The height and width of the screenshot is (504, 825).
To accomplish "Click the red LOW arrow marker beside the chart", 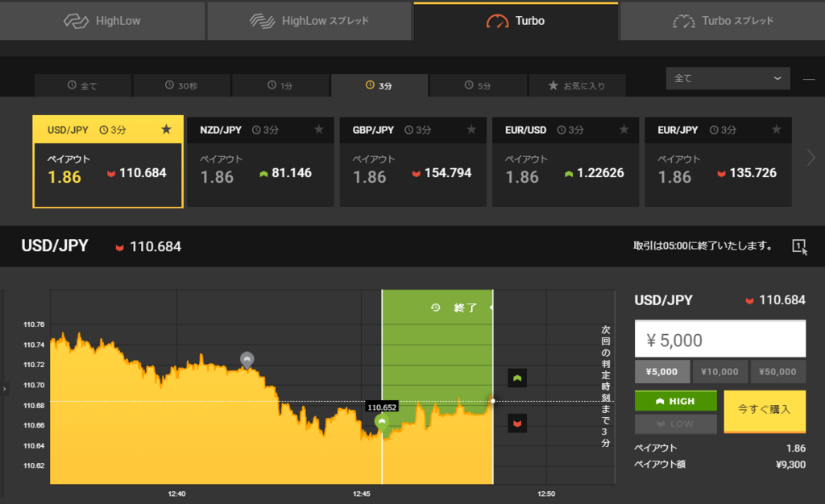I will 516,422.
